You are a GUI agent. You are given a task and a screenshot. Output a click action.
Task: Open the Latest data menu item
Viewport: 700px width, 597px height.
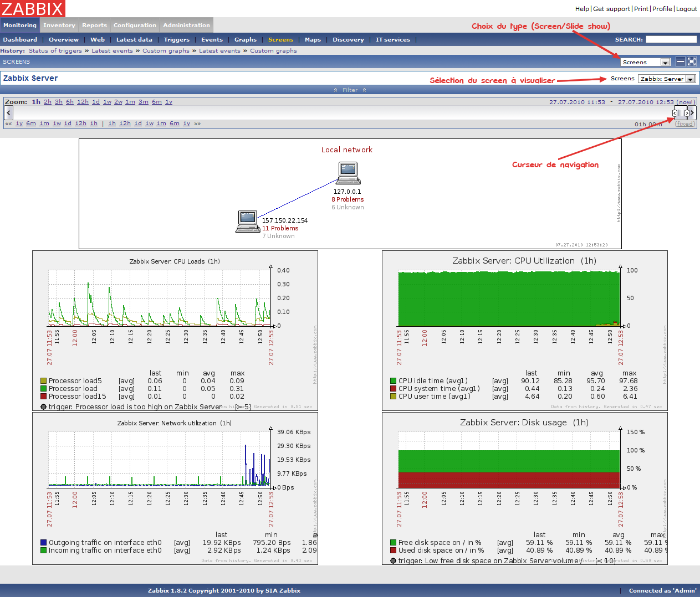pos(134,40)
